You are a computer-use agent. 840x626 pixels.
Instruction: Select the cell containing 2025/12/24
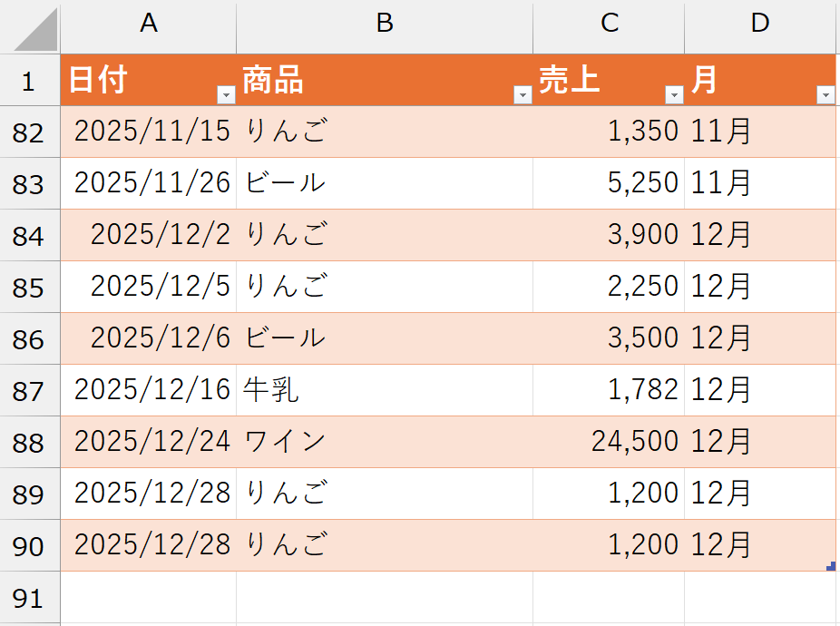click(x=148, y=442)
